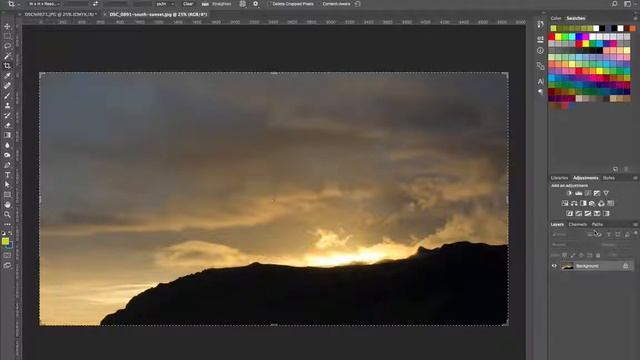Select the Type tool
Viewport: 640px width, 360px height.
pyautogui.click(x=7, y=175)
